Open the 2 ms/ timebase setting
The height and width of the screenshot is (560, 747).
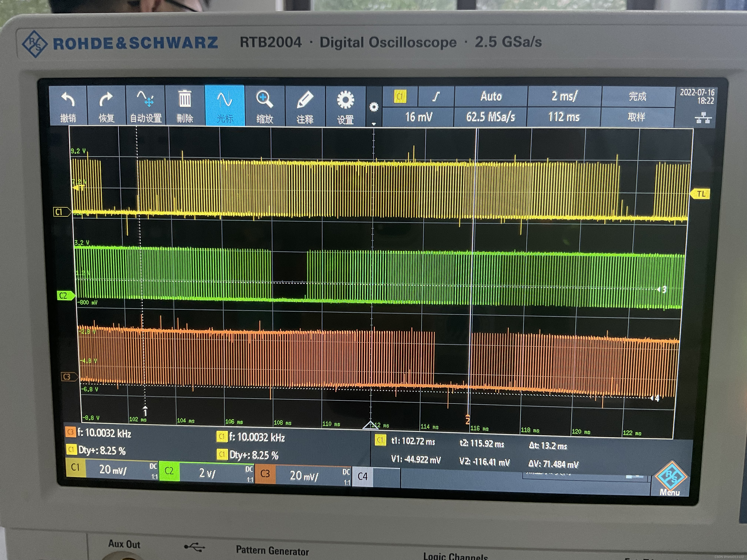click(564, 96)
